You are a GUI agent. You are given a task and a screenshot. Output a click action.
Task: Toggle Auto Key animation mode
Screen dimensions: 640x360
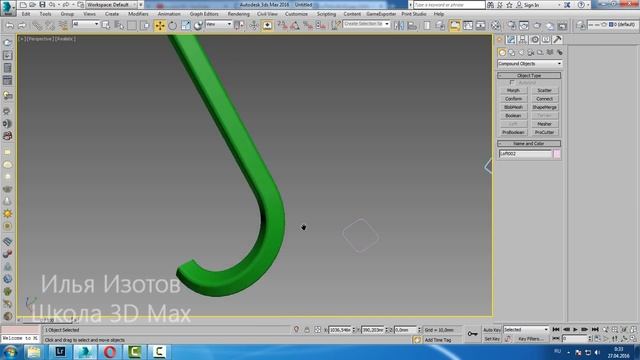(492, 329)
